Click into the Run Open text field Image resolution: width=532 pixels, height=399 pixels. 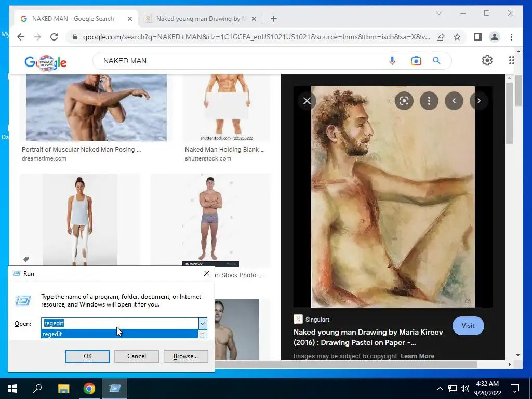pyautogui.click(x=120, y=323)
